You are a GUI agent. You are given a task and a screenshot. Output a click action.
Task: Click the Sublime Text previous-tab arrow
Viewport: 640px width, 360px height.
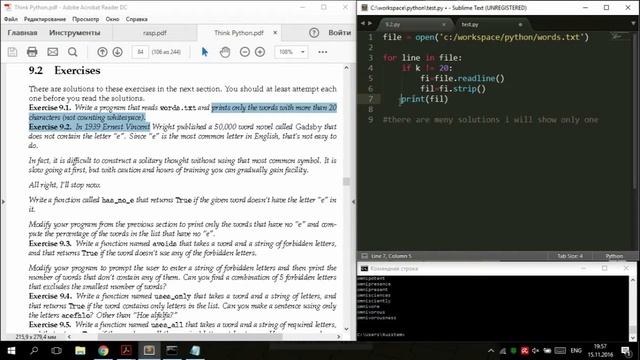pos(362,24)
